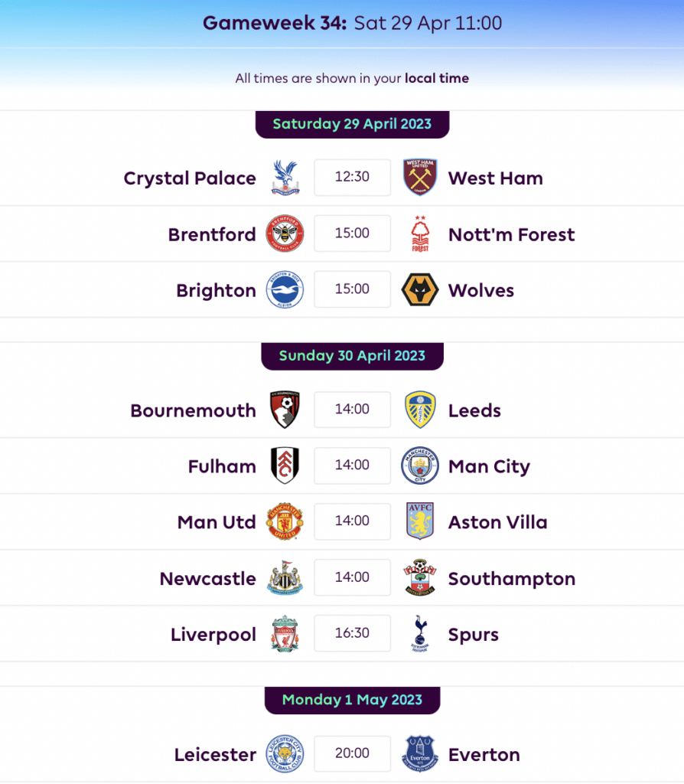Screen dimensions: 684x784
Task: Open the 12:30 kickoff time box
Action: 352,178
